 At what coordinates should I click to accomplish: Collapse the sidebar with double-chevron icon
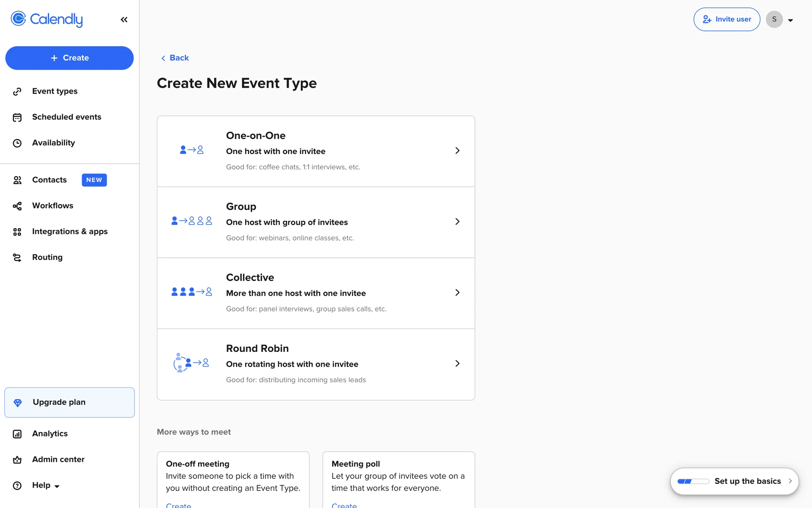[124, 19]
